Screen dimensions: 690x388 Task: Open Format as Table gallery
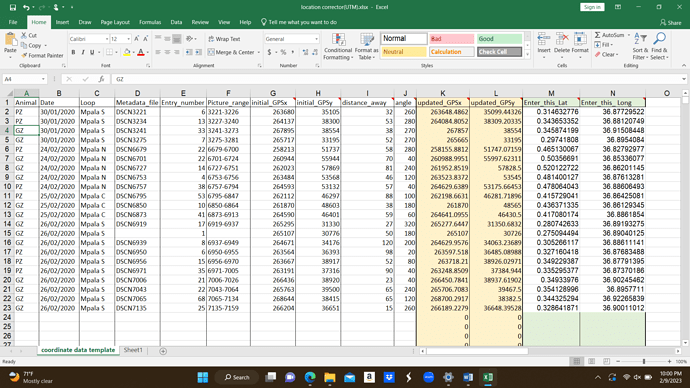[366, 46]
